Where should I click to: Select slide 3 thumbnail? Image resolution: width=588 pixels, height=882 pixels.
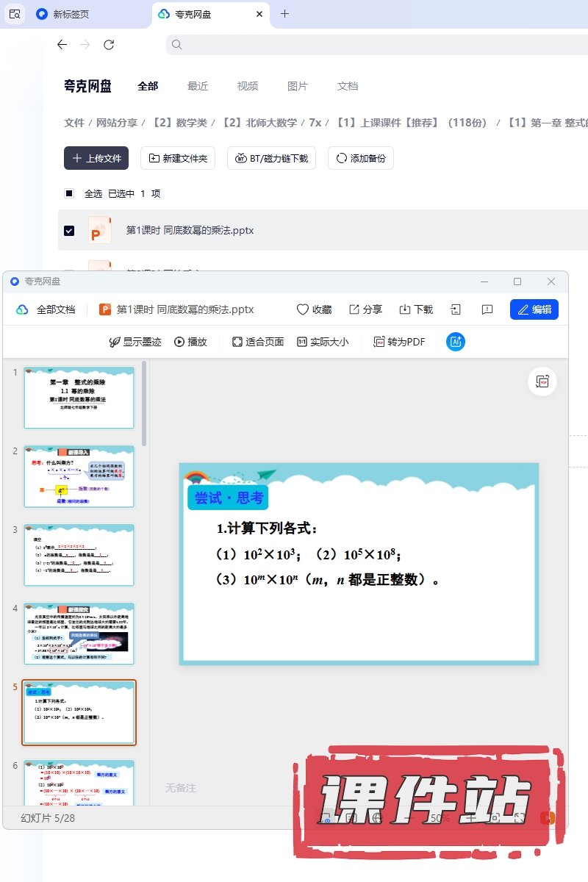[79, 554]
